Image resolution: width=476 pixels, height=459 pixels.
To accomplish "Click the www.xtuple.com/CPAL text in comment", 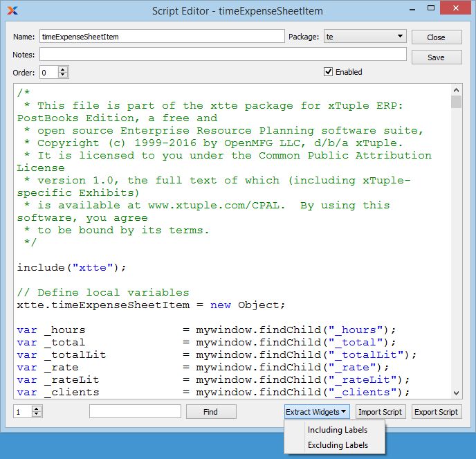I will 214,206.
